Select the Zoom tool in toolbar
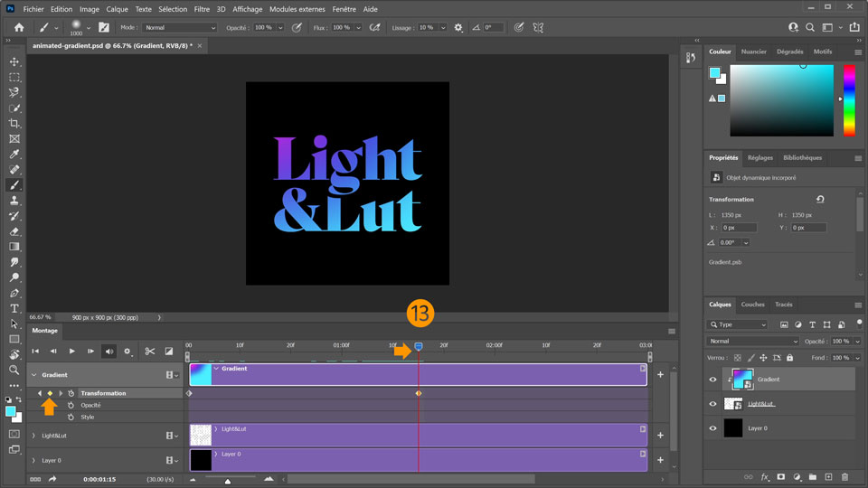Screen dimensions: 868x488 point(14,370)
